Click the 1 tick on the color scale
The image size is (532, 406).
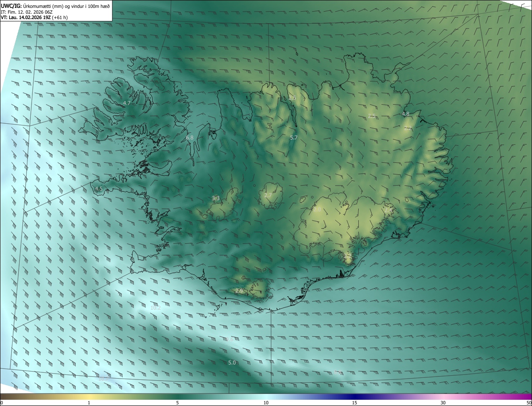[89, 403]
